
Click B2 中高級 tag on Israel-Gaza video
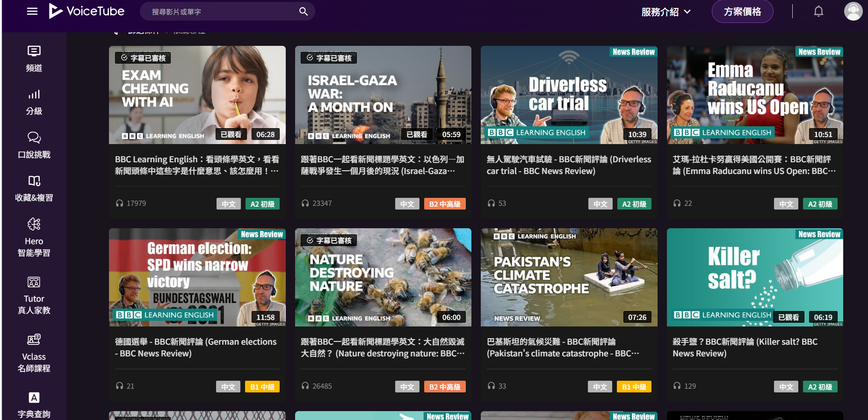[x=445, y=204]
